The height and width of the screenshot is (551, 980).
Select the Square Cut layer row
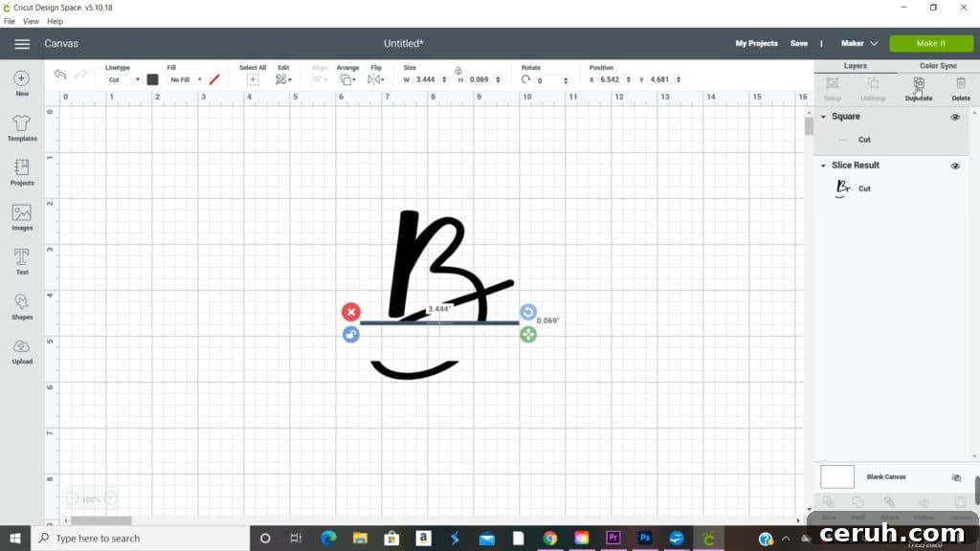pyautogui.click(x=892, y=140)
